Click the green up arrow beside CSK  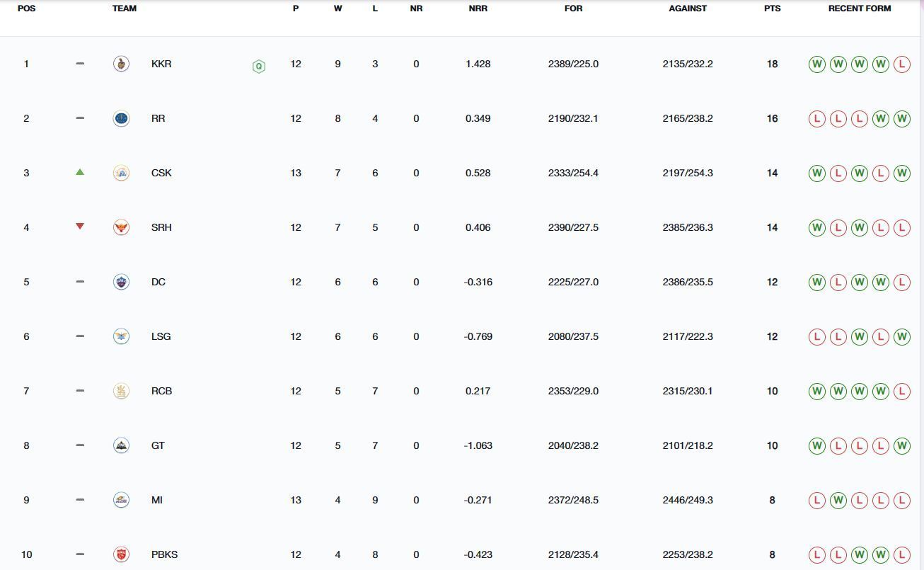tap(80, 172)
